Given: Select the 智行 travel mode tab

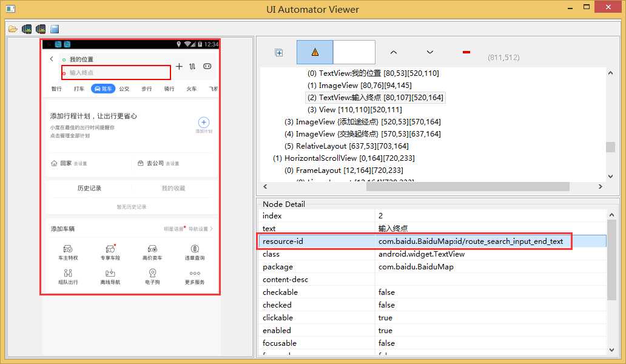Looking at the screenshot, I should pyautogui.click(x=56, y=89).
